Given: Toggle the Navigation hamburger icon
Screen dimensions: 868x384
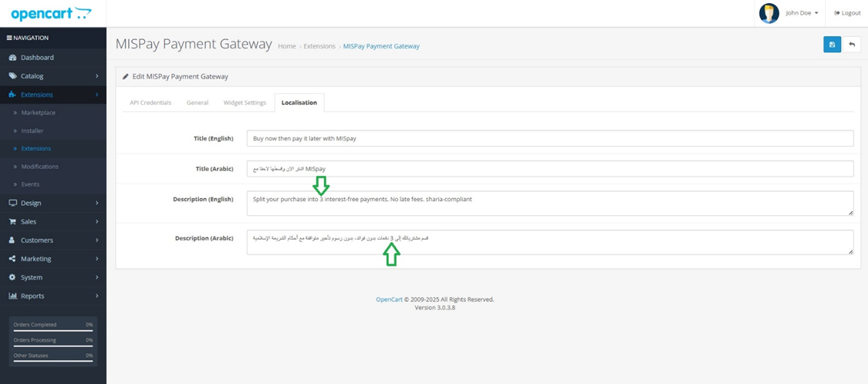Looking at the screenshot, I should (x=9, y=39).
